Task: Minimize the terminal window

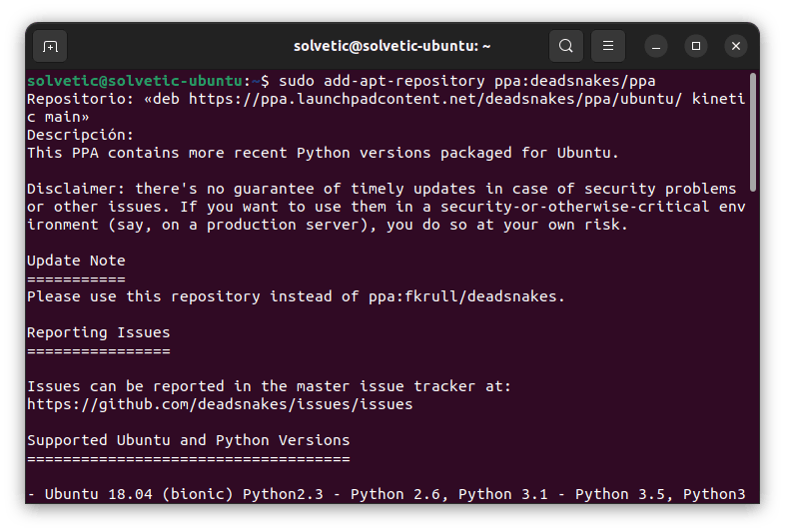Action: click(656, 46)
